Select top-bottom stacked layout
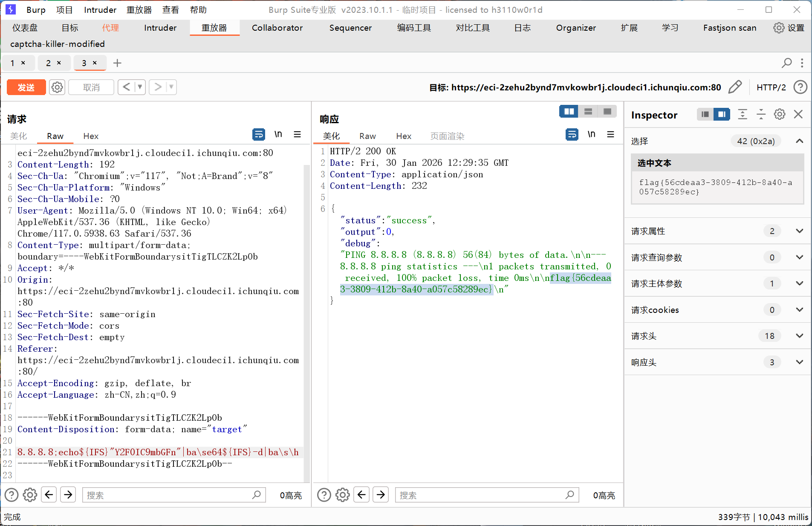This screenshot has height=526, width=812. 588,112
